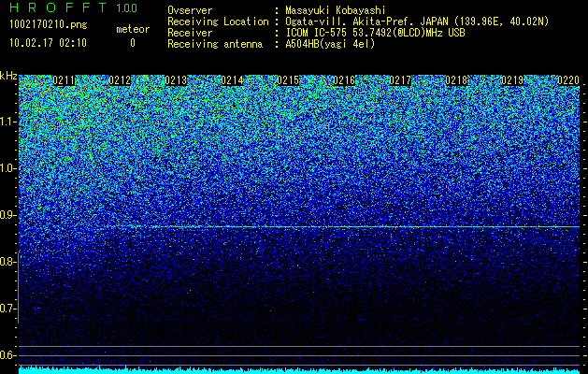Click the 0219 time marker
588x374 pixels.
pyautogui.click(x=512, y=80)
